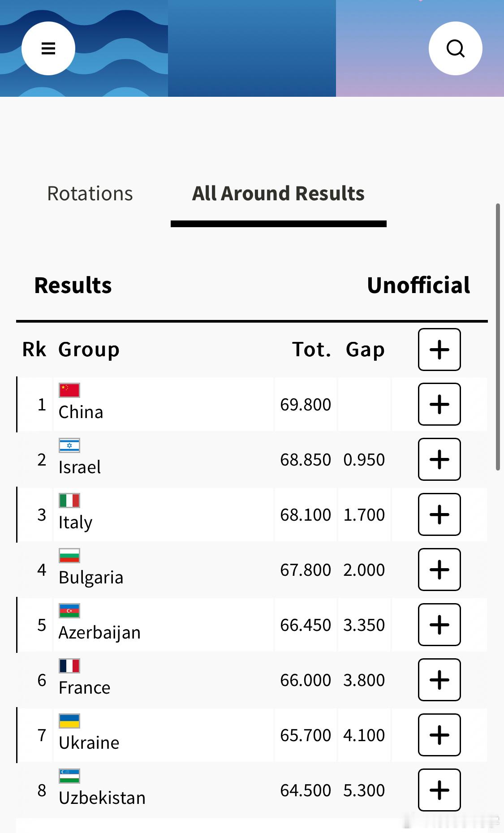Expand France result details
Image resolution: width=504 pixels, height=833 pixels.
(x=439, y=680)
